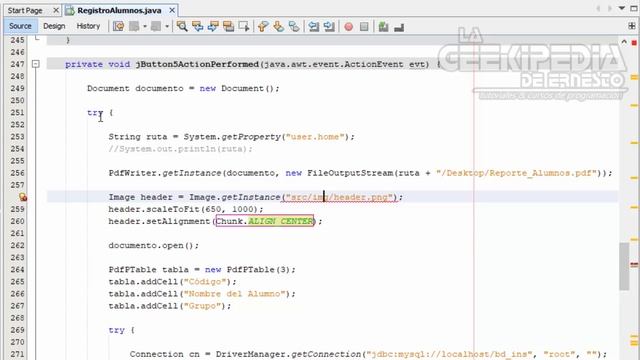Viewport: 640px width, 360px height.
Task: Click the "jdbc:mysql://localhost/bd_ins" string
Action: click(449, 354)
